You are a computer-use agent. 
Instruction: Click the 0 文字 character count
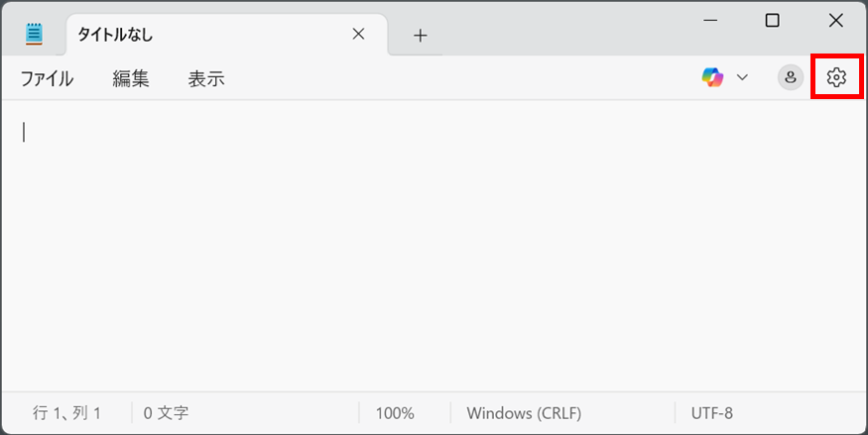point(166,413)
